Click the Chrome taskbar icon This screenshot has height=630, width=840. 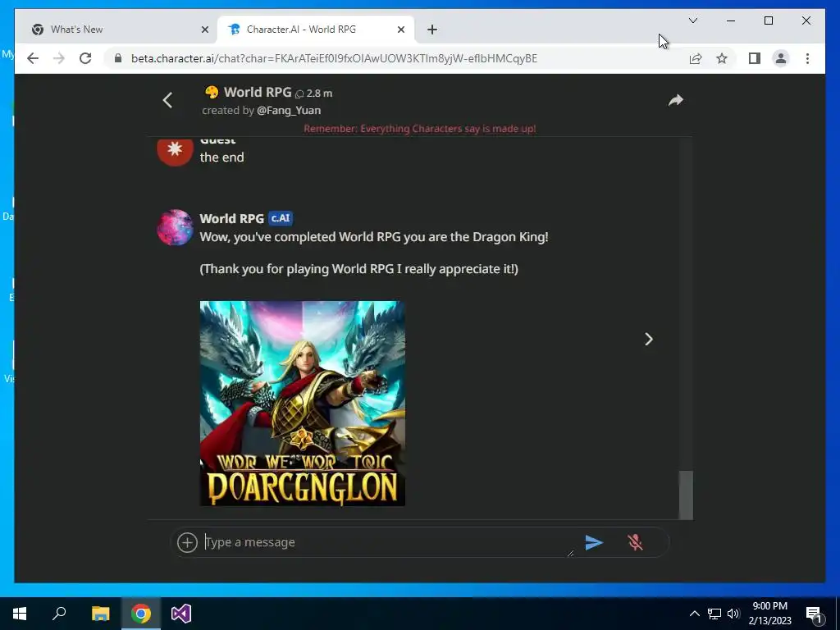(x=141, y=614)
